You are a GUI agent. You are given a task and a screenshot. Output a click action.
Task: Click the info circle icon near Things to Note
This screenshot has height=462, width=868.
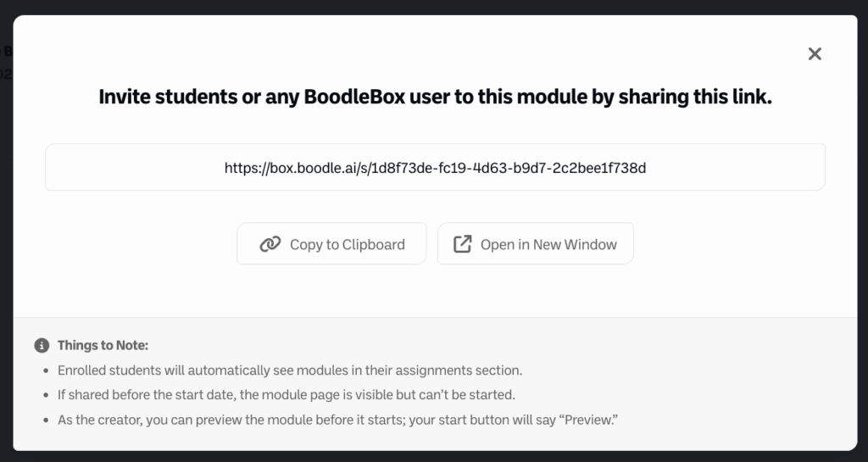(x=42, y=346)
